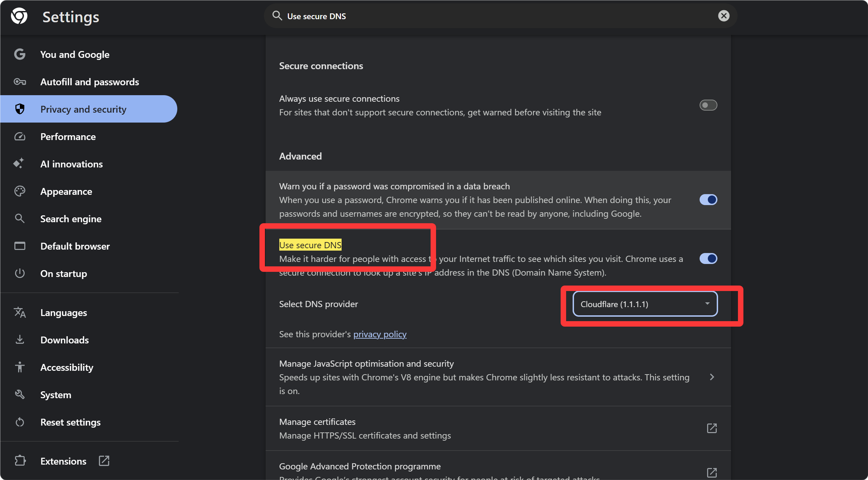The width and height of the screenshot is (868, 480).
Task: Click the Extensions puzzle icon
Action: [20, 461]
